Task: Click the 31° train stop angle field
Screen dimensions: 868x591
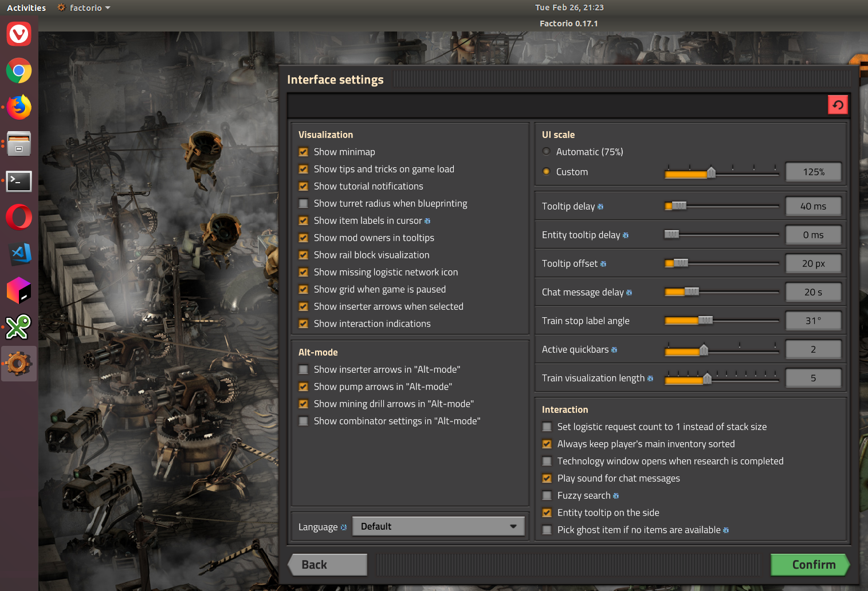Action: (814, 321)
